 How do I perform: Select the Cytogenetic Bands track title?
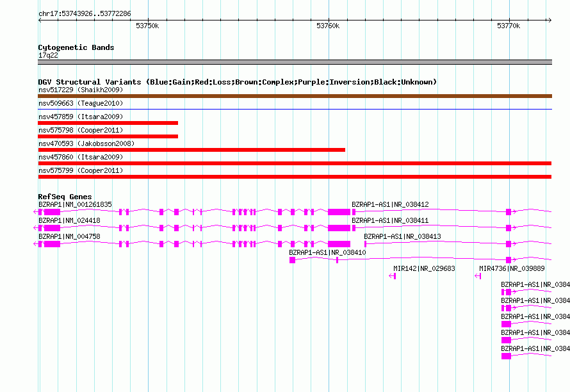pos(76,47)
